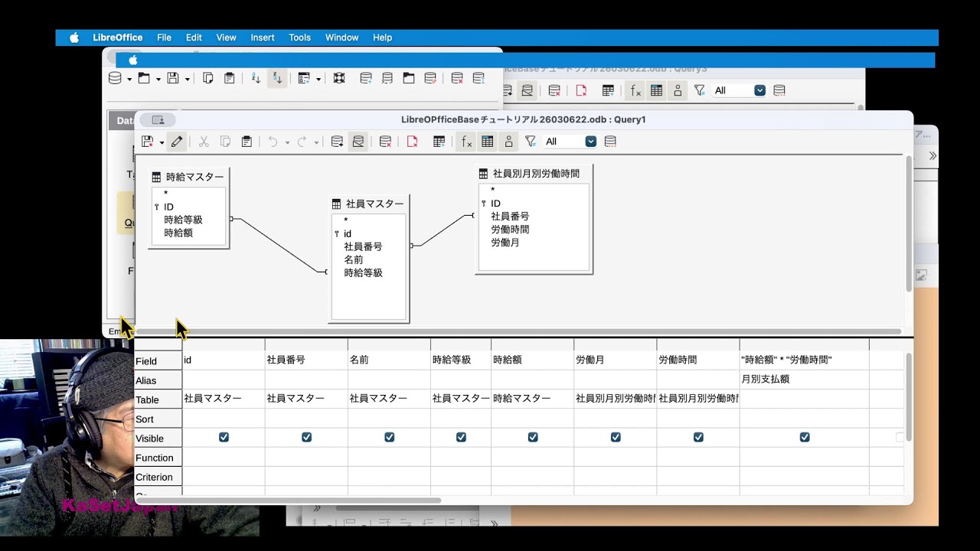Click vertical scrollbar of table relations pane
The width and height of the screenshot is (980, 551).
(909, 223)
